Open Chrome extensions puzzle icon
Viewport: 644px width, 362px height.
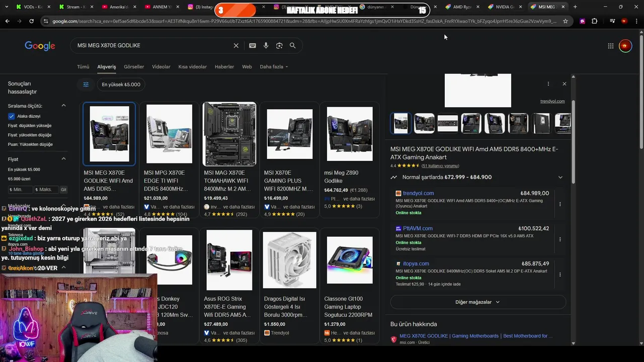coord(595,21)
